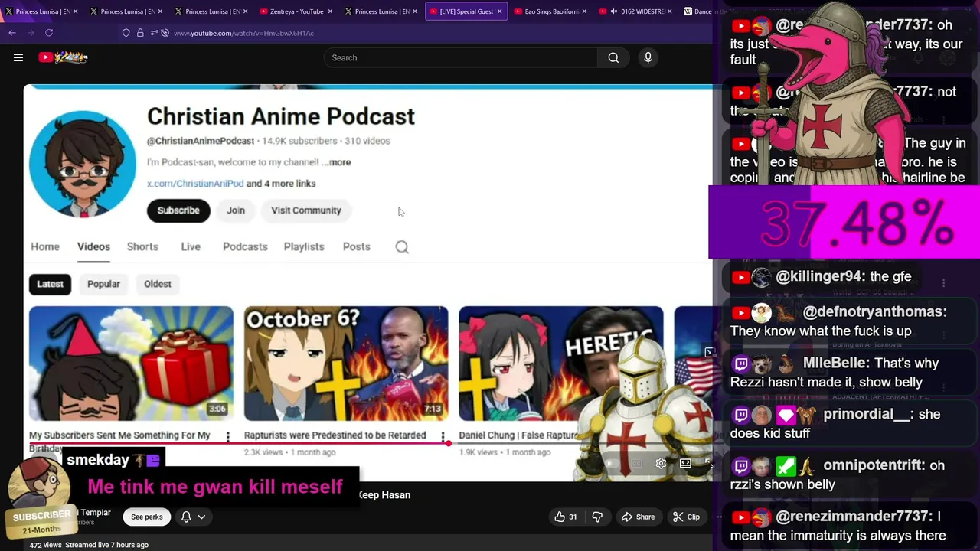Go back with the browser back arrow
Viewport: 980px width, 551px height.
coord(12,33)
